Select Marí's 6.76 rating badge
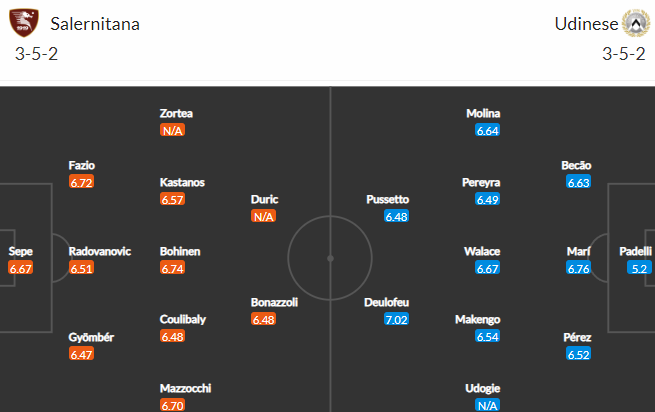 tap(579, 268)
